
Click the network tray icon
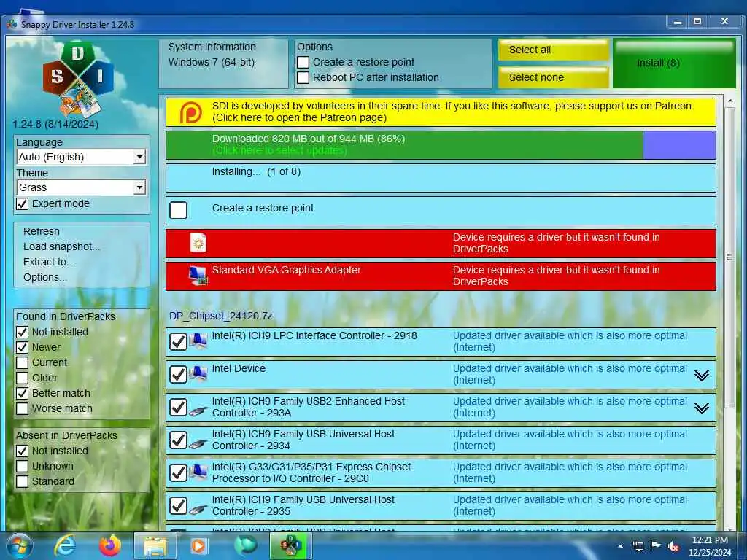[x=638, y=546]
